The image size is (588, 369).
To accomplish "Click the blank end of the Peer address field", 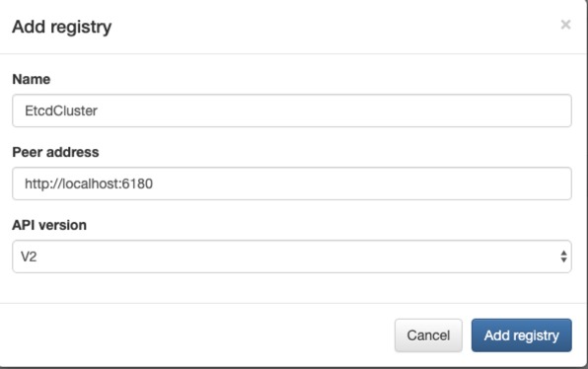I will coord(360,184).
